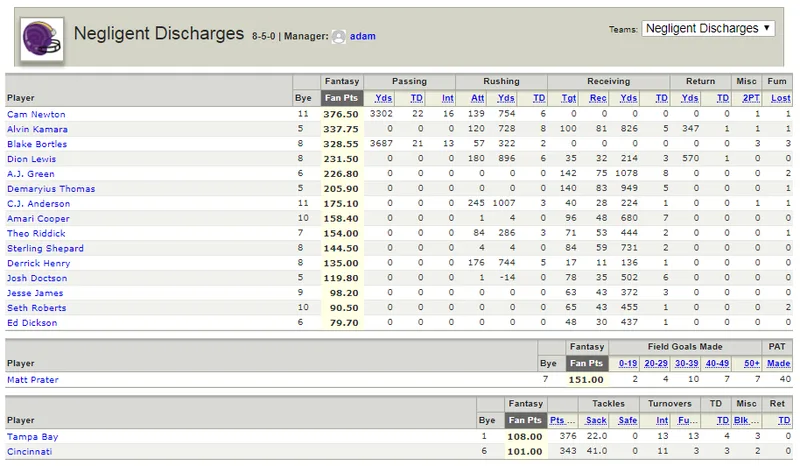Screen dimensions: 800x466
Task: Open the Teams dropdown selector
Action: (708, 28)
